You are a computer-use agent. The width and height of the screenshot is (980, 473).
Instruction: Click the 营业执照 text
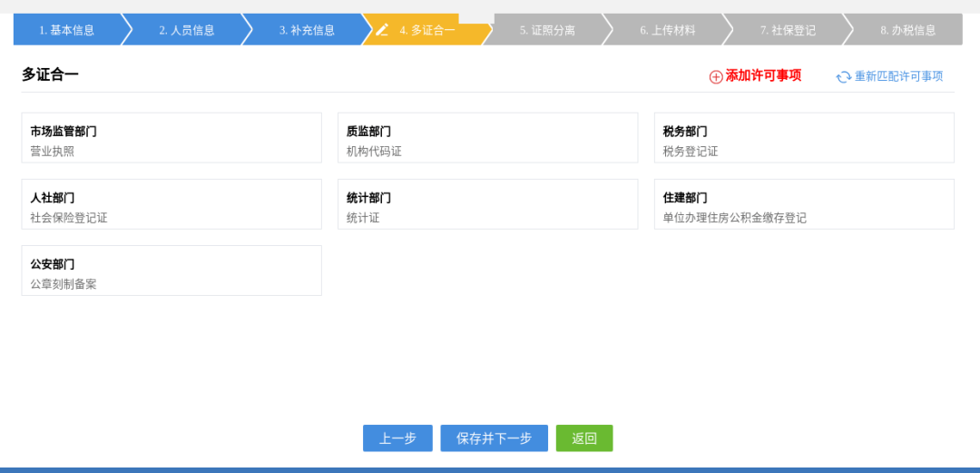coord(53,152)
